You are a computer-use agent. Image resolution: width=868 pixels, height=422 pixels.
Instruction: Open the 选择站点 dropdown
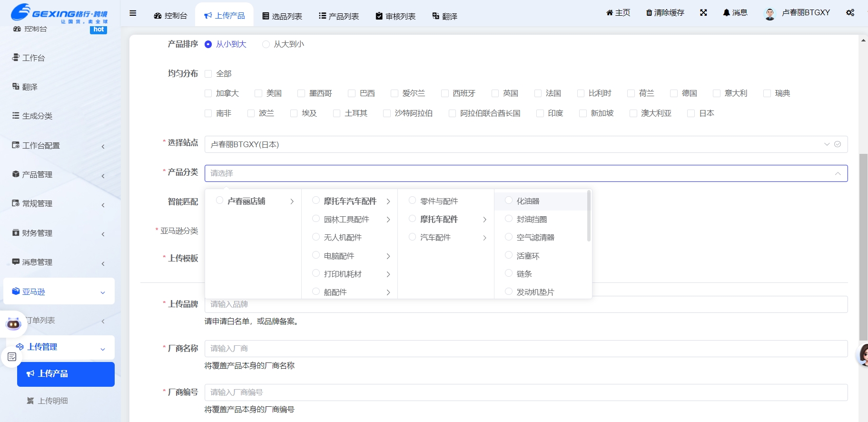click(x=525, y=144)
